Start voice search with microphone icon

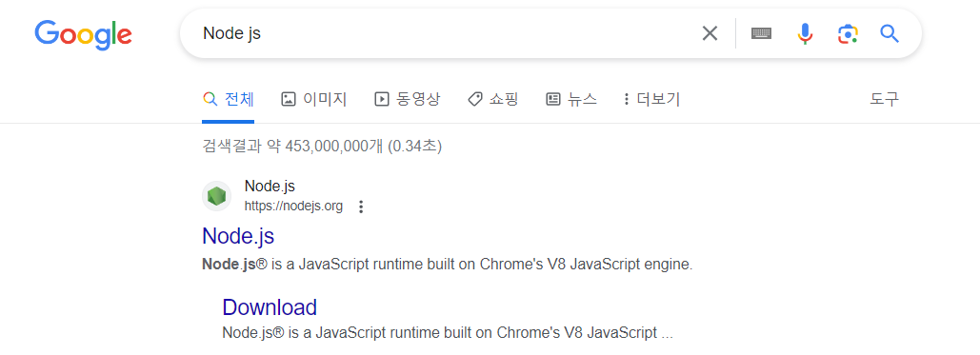pyautogui.click(x=805, y=33)
